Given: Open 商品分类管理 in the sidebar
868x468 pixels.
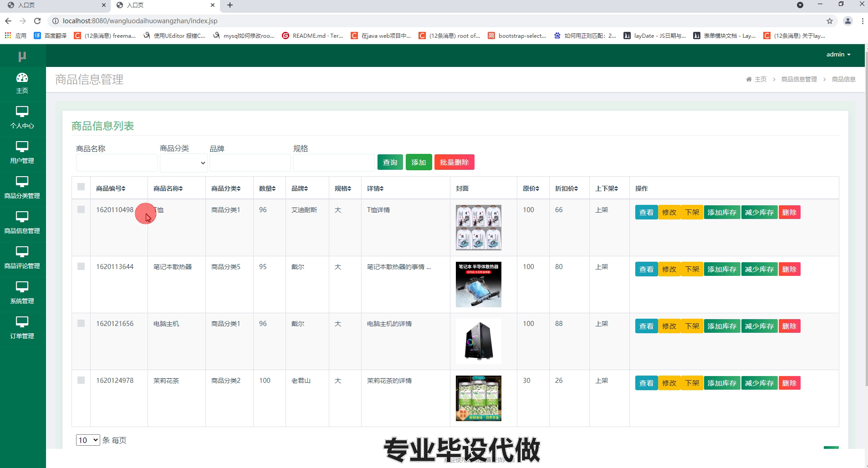Looking at the screenshot, I should 22,188.
